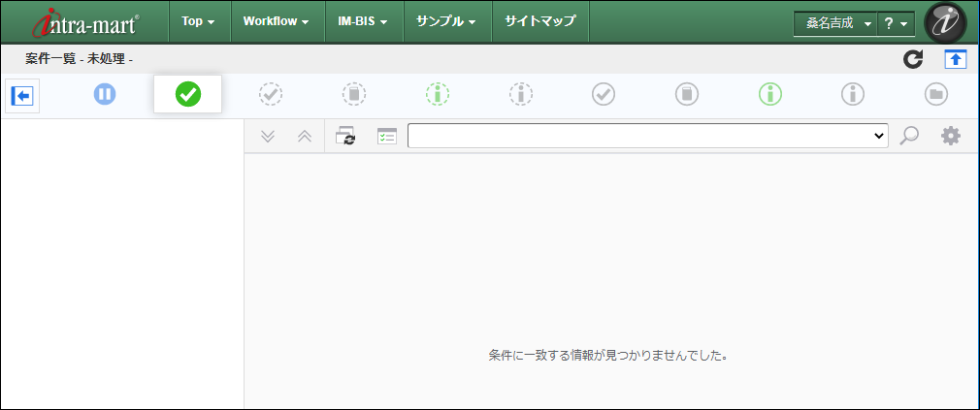The width and height of the screenshot is (980, 410).
Task: Open the gear settings icon
Action: pos(951,136)
